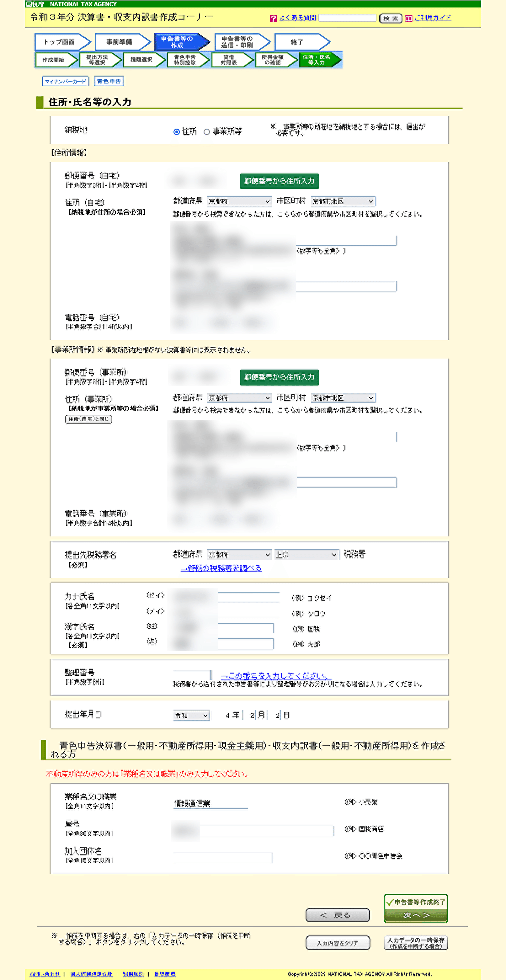Click 郵便番号から住所入力 for 自宅
Screen dimensions: 506x980
click(x=279, y=181)
